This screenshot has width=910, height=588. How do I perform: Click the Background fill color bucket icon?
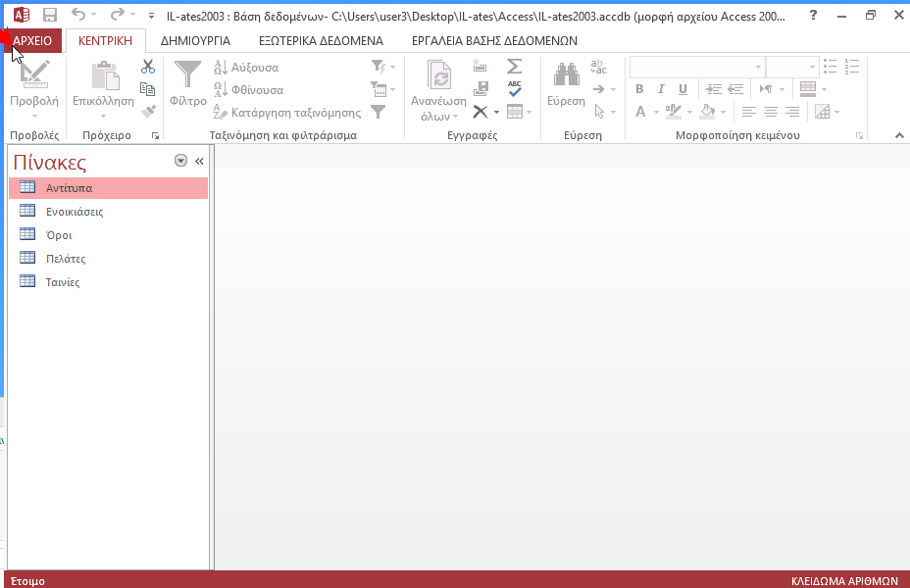(707, 112)
